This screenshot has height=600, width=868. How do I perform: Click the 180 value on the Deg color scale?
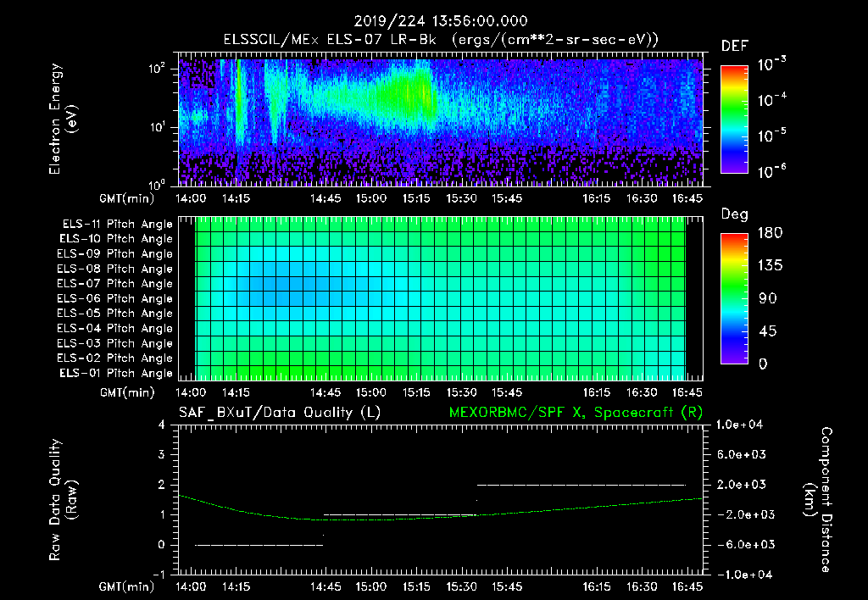click(x=770, y=233)
